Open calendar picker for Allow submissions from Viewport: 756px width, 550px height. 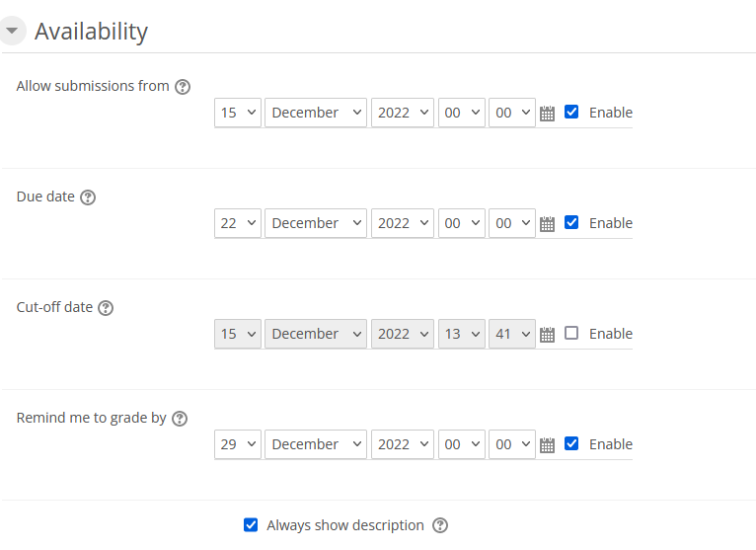coord(548,114)
